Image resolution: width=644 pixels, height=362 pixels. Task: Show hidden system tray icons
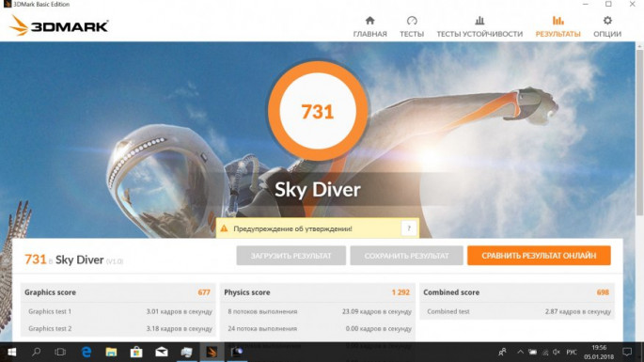[x=520, y=353]
